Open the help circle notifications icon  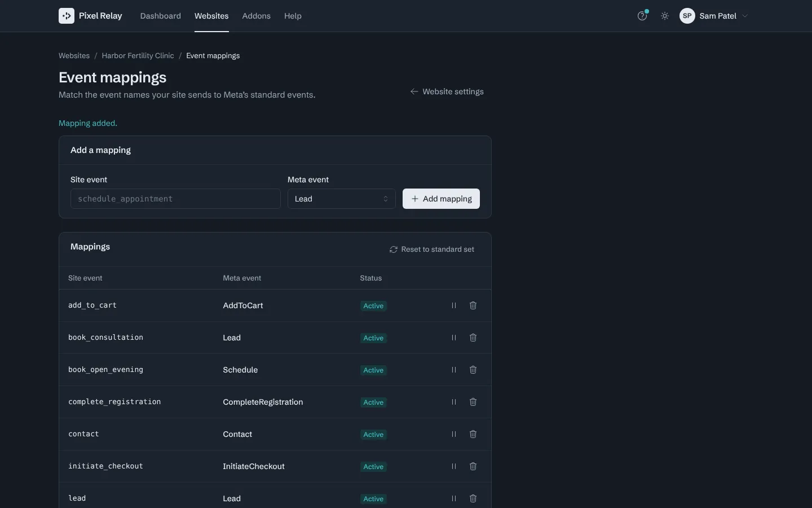642,16
